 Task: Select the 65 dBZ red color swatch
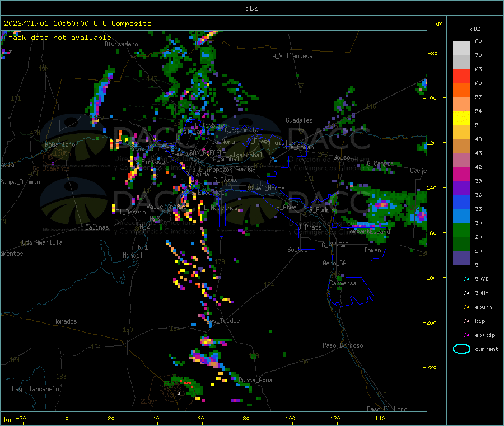click(x=461, y=76)
